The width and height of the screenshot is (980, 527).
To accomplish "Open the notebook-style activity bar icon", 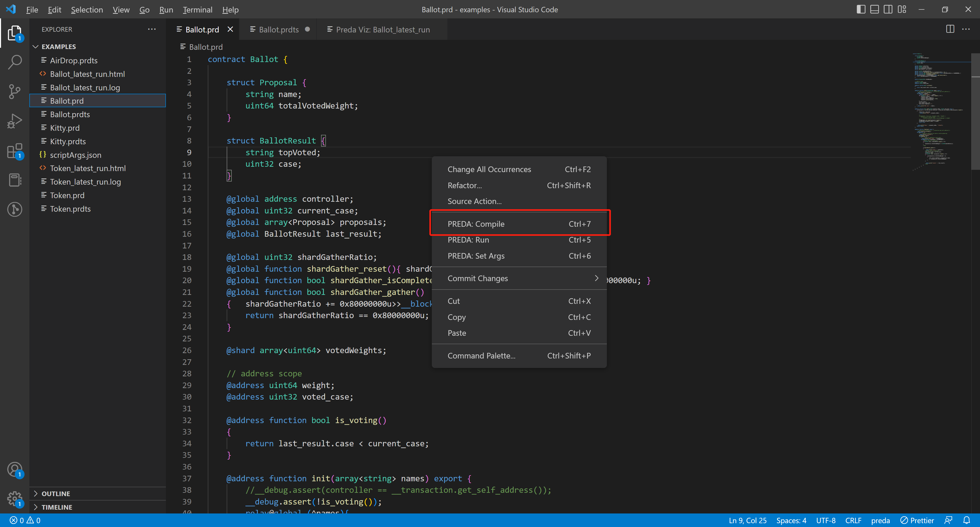I will (x=15, y=180).
